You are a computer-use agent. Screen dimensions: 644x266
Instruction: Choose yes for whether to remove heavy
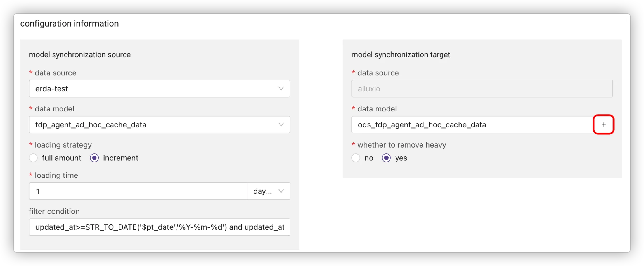click(x=386, y=158)
